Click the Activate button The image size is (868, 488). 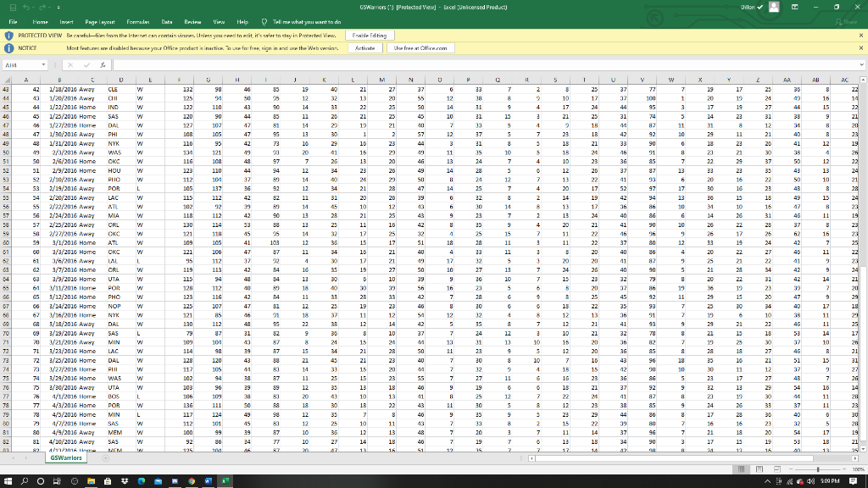364,48
